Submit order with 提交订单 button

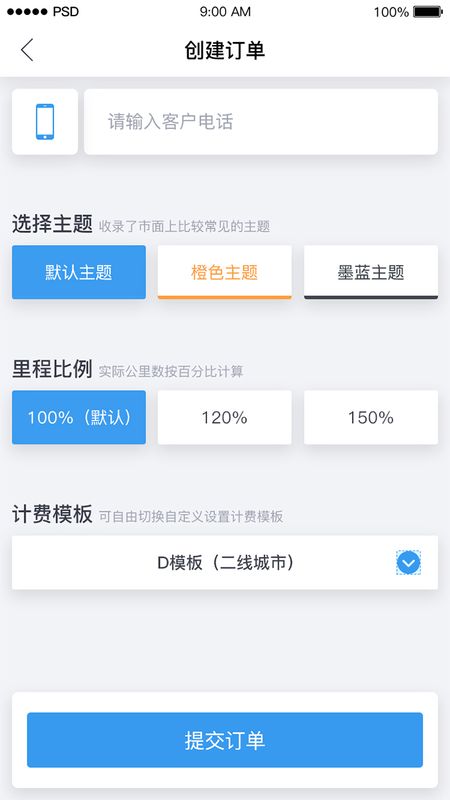tap(225, 740)
